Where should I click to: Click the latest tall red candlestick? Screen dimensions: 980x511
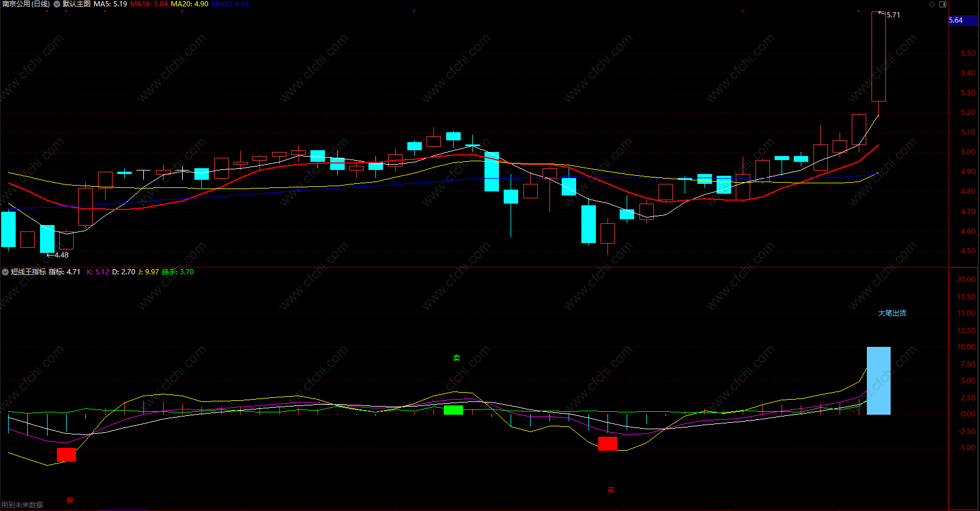tap(878, 56)
